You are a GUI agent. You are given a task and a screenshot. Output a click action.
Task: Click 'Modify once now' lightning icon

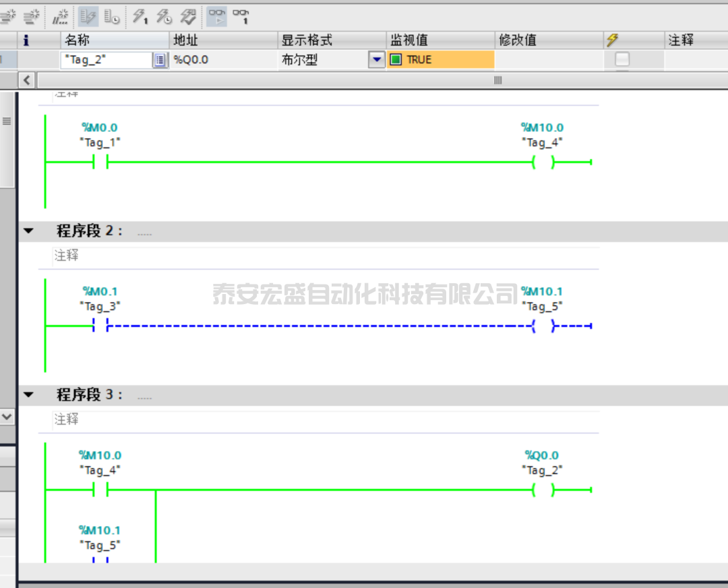tap(140, 16)
